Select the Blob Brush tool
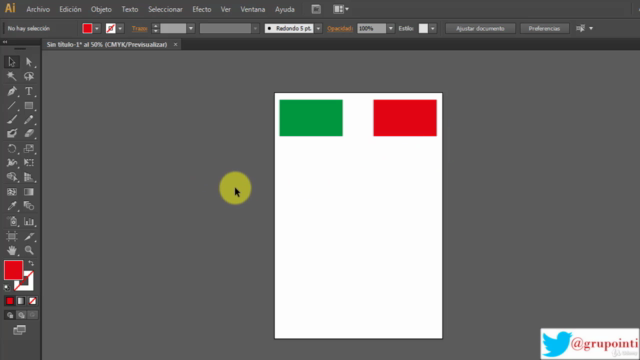 pos(11,133)
